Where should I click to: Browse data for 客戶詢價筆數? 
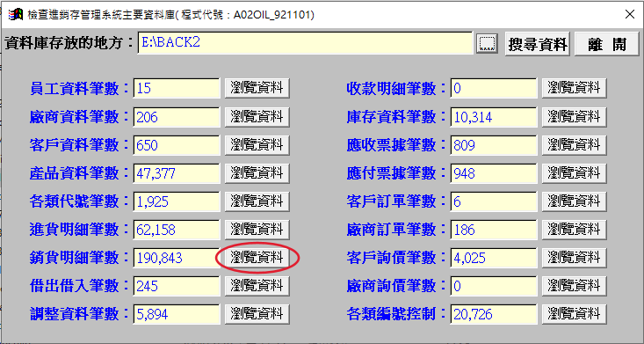tap(574, 258)
